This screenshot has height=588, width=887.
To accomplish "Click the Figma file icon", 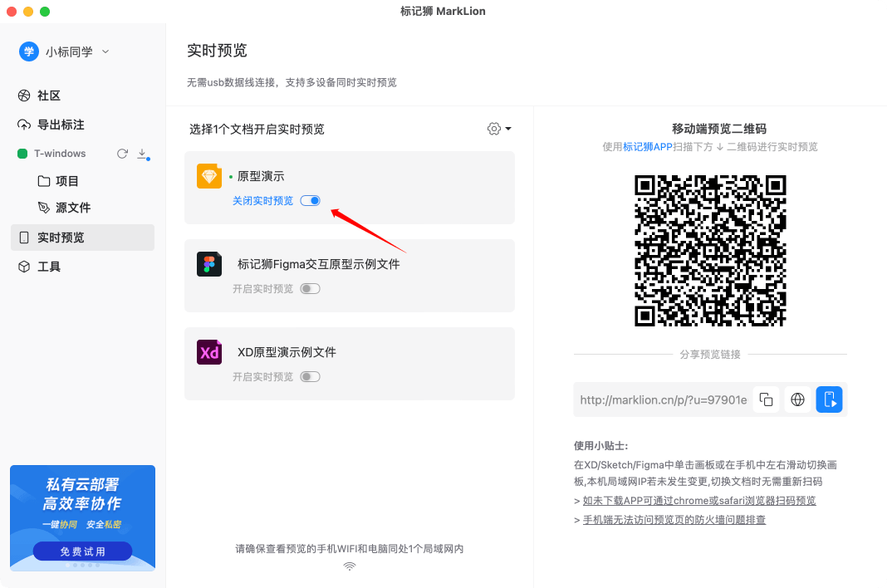I will (x=209, y=264).
